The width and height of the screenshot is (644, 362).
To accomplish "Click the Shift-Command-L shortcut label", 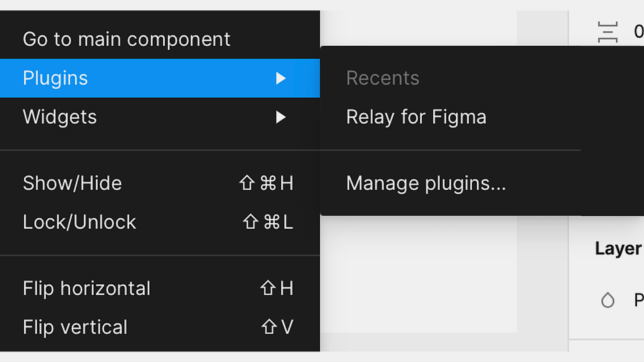I will pos(268,222).
